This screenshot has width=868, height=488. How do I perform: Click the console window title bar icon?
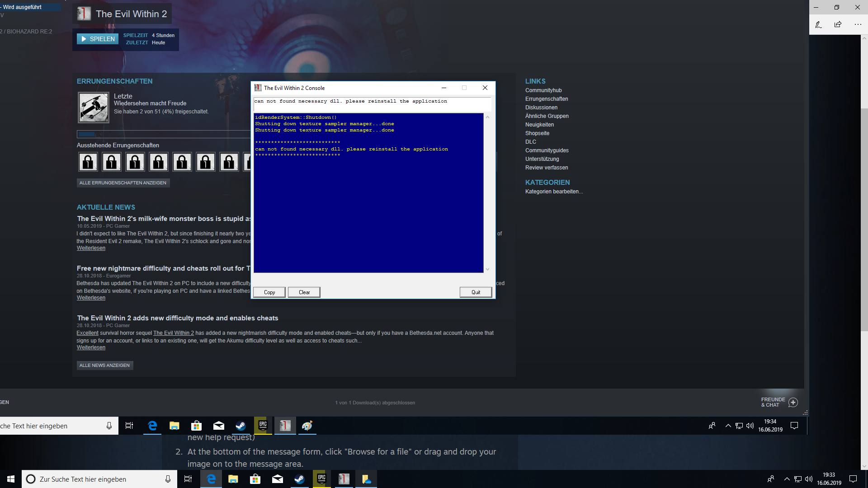[x=258, y=88]
